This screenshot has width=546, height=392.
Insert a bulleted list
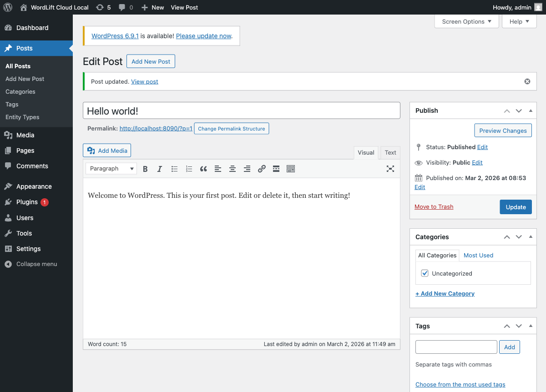pyautogui.click(x=174, y=169)
